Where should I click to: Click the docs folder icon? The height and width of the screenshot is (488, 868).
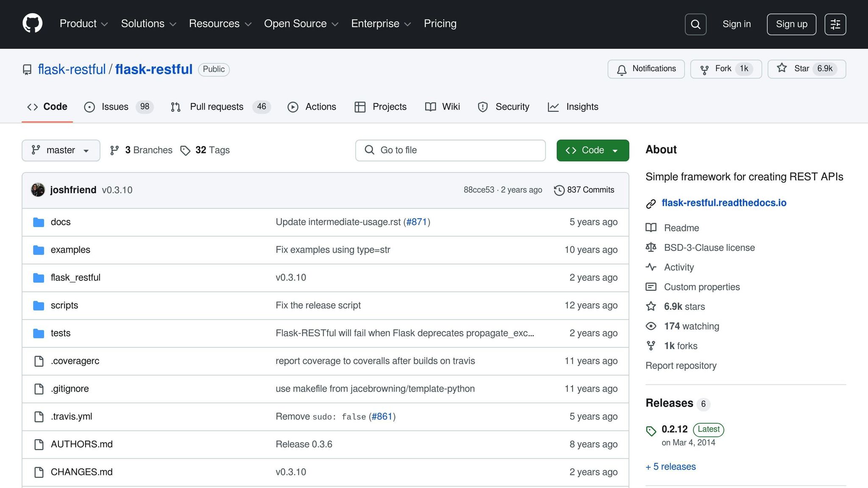[39, 222]
